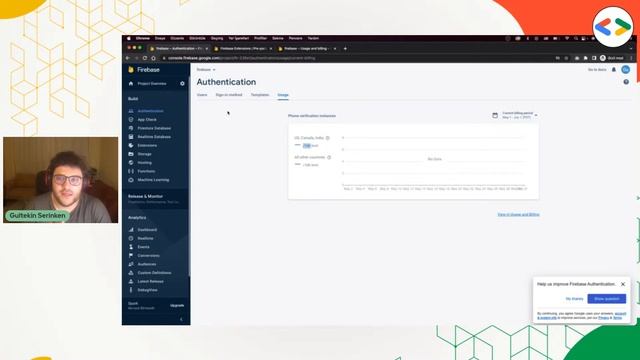Go back in browser history
This screenshot has height=360, width=640.
click(x=128, y=58)
